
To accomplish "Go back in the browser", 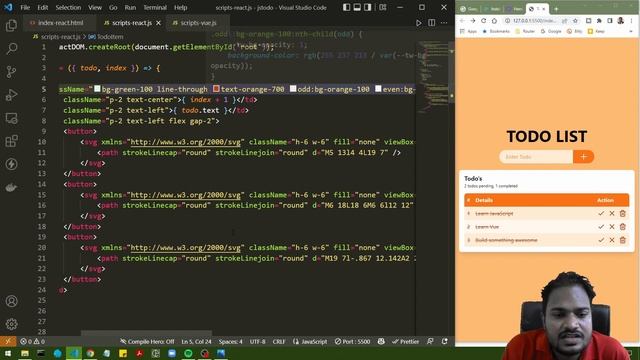I will coord(462,21).
